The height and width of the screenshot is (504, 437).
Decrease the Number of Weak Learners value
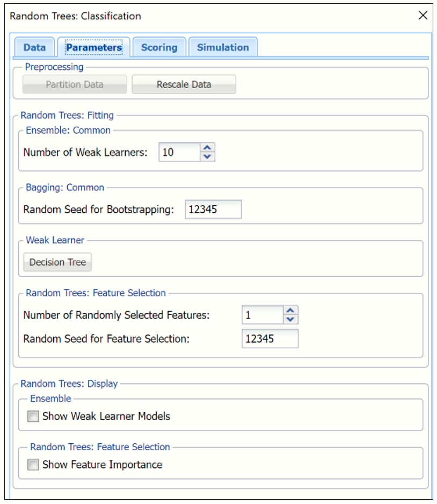pos(207,157)
